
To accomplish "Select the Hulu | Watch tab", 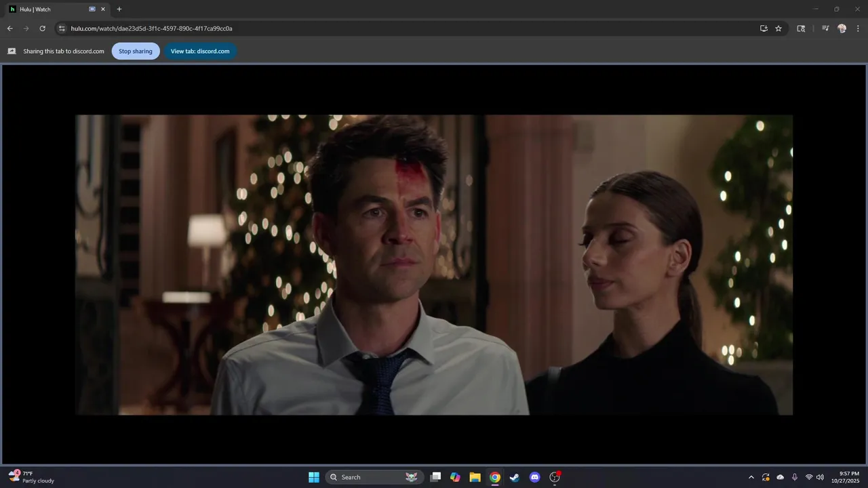I will 57,9.
